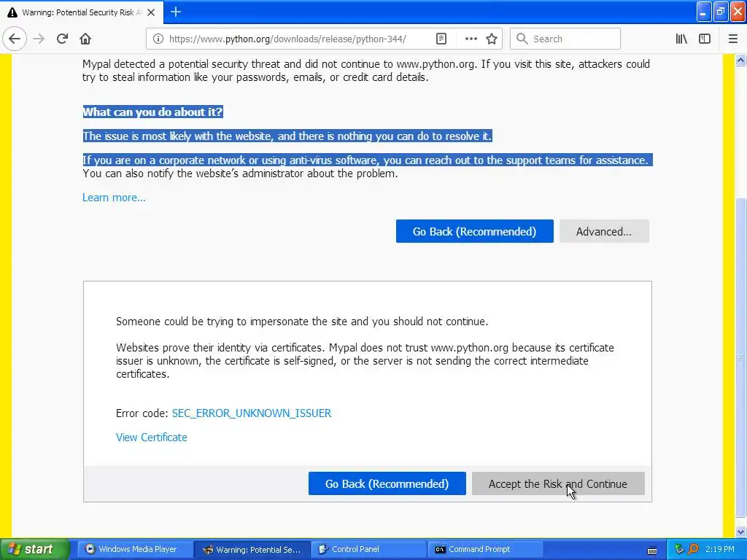Click the forward arrow navigation button
This screenshot has width=747, height=560.
coord(39,39)
